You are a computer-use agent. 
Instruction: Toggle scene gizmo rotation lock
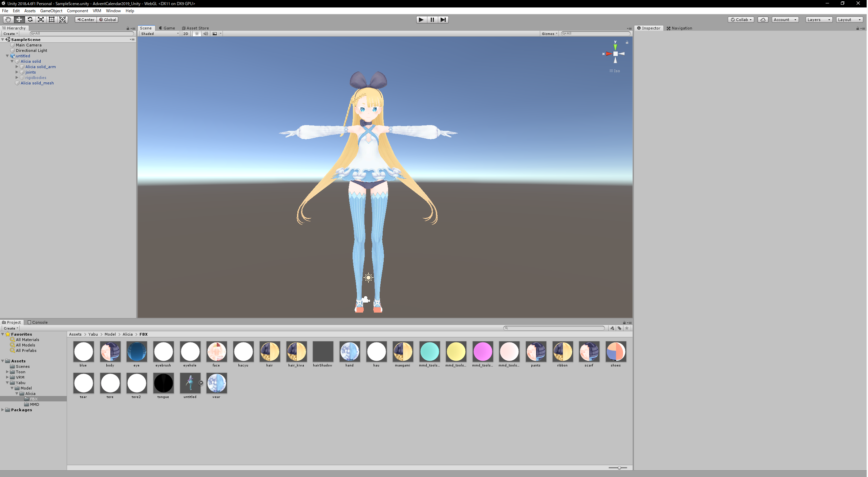(627, 42)
